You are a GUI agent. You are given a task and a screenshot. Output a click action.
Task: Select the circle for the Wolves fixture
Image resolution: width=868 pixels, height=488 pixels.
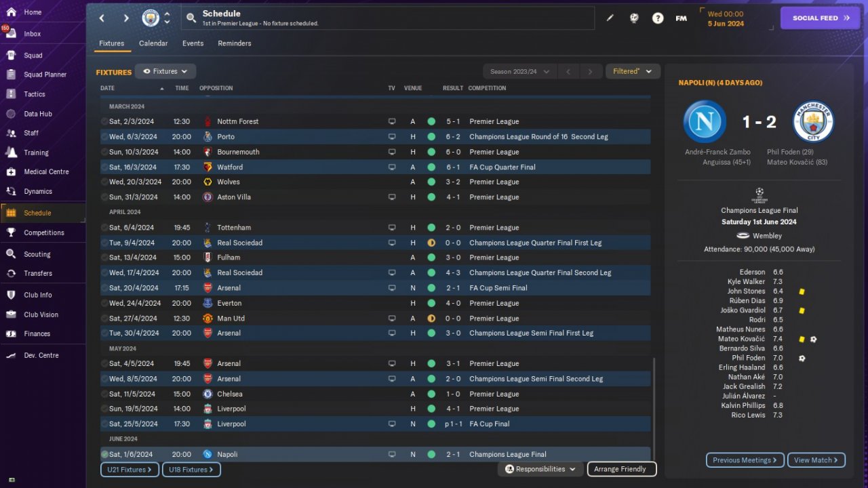coord(104,182)
